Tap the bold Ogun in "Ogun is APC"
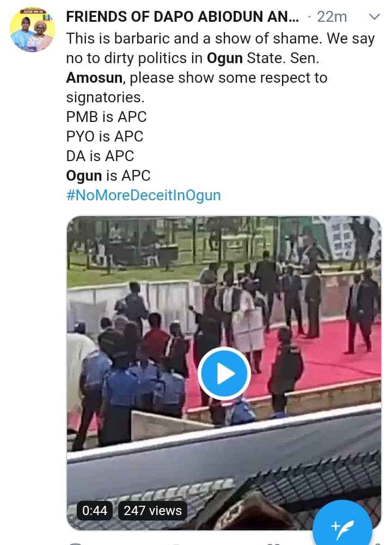Screen dimensions: 392x545 [84, 176]
